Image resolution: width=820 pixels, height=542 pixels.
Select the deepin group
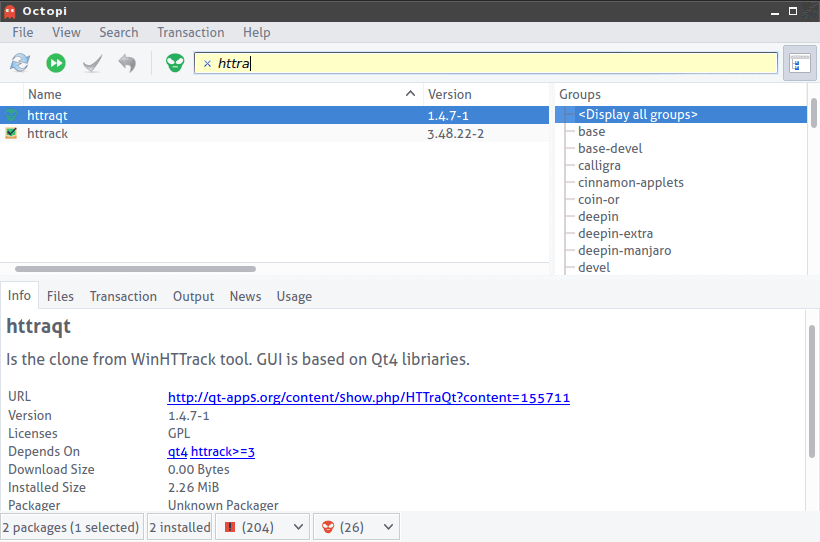598,217
